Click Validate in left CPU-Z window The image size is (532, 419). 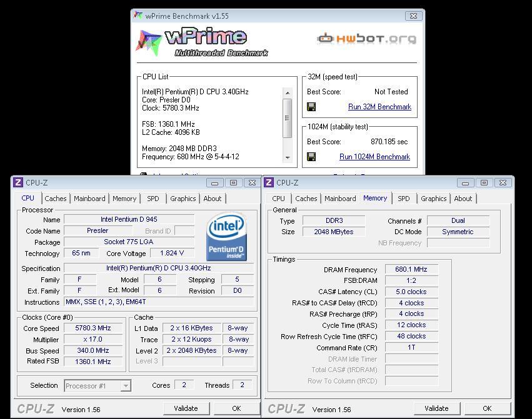point(186,408)
